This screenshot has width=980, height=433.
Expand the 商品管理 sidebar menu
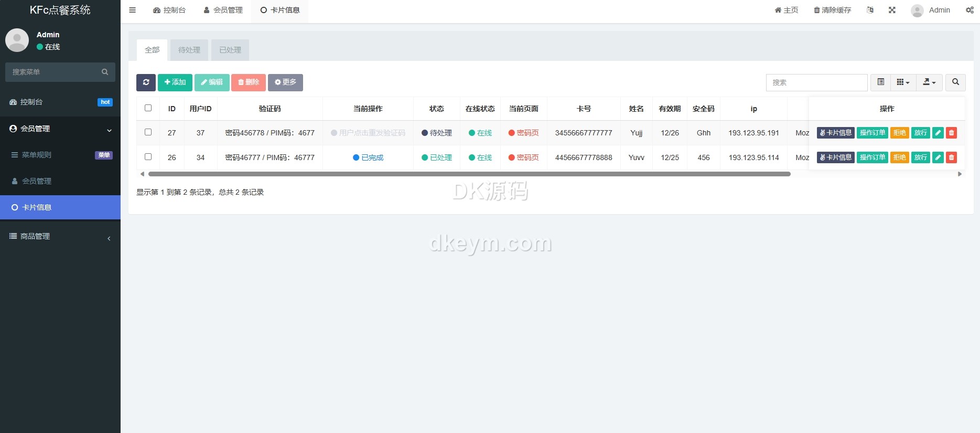tap(60, 237)
